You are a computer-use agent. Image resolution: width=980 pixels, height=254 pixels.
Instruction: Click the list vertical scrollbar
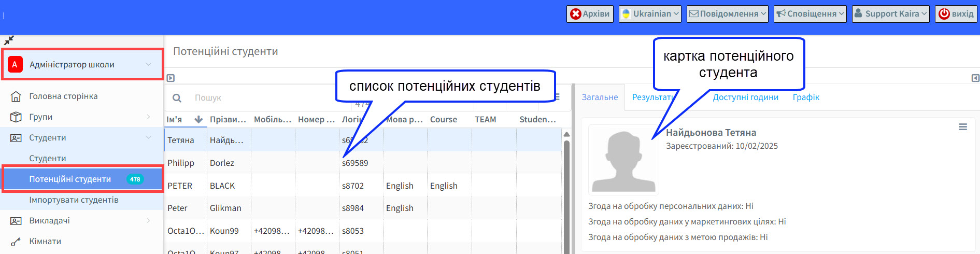click(x=566, y=197)
